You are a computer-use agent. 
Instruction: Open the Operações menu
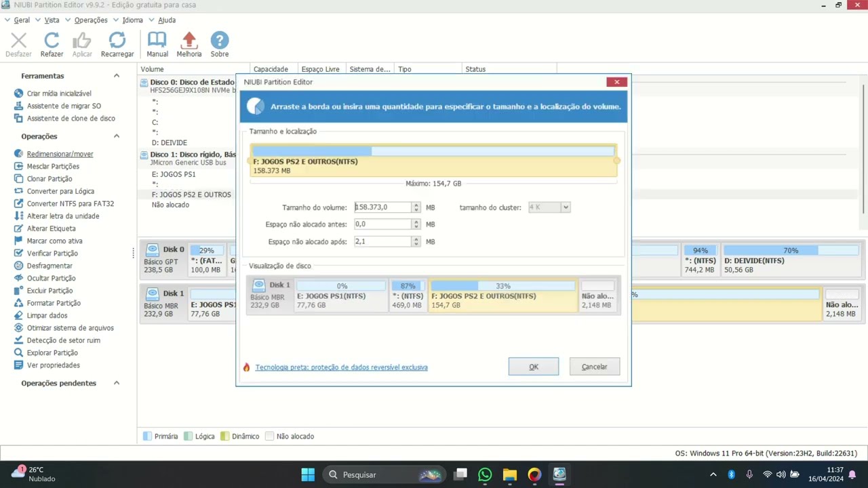[91, 20]
